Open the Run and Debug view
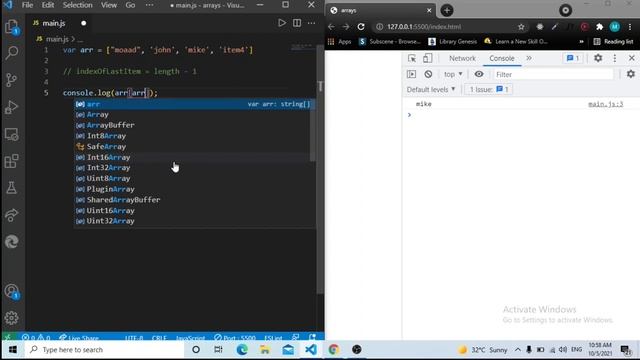 point(12,107)
